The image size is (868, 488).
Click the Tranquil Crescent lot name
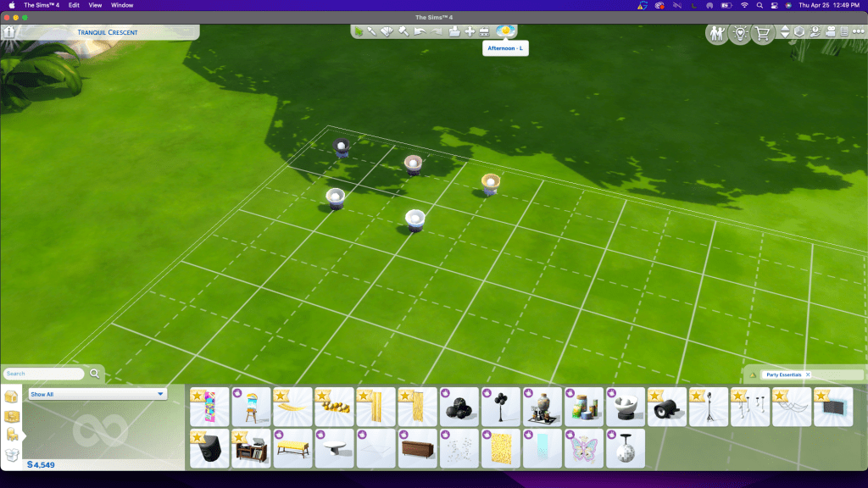pos(108,32)
